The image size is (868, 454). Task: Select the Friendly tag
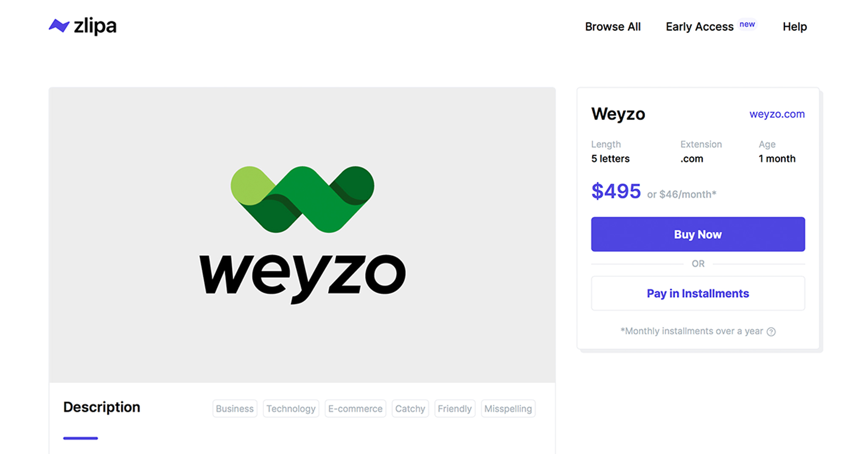point(454,409)
